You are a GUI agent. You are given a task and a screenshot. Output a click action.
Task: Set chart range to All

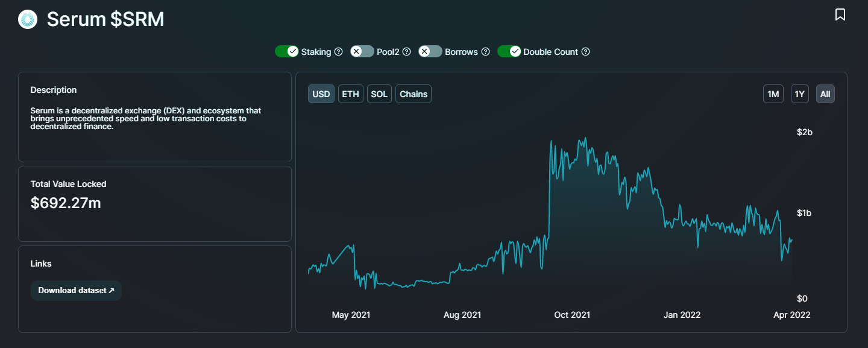coord(826,94)
